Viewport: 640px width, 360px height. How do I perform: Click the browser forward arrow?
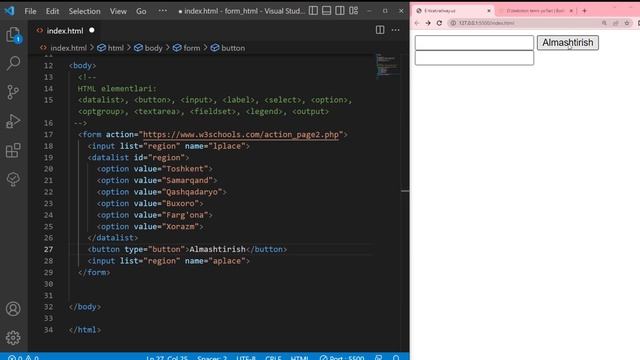[x=428, y=23]
